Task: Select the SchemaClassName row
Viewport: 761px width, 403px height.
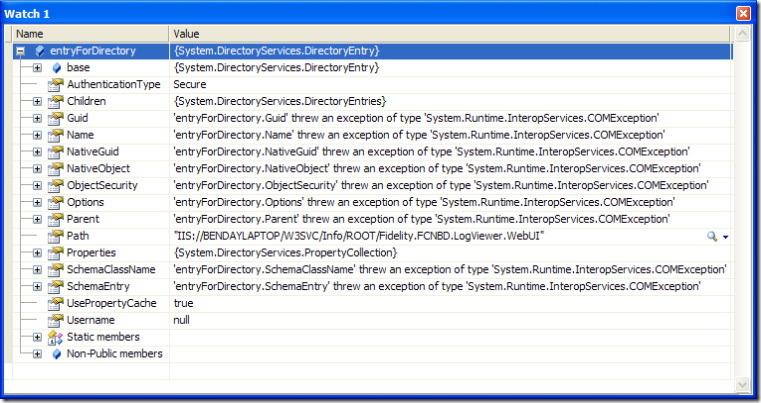Action: pos(372,270)
